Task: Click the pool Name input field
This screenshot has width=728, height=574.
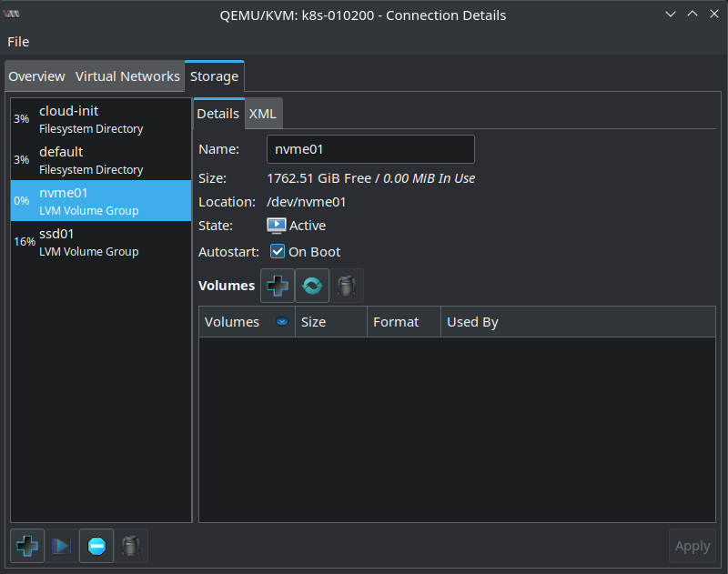Action: point(370,149)
